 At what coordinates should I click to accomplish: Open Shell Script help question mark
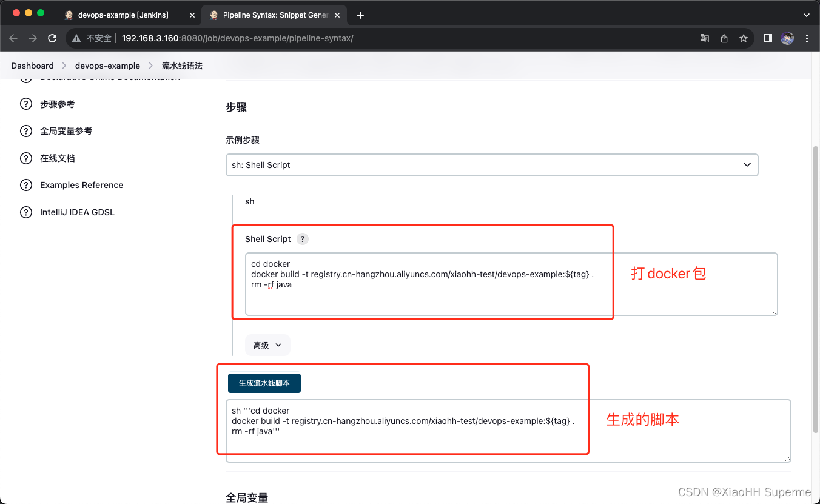coord(303,239)
